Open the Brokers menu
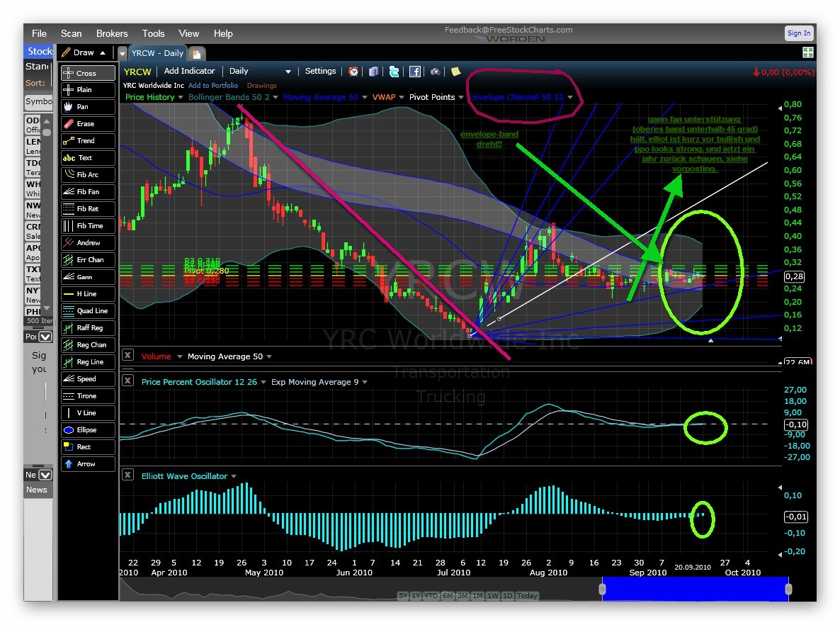Viewport: 840px width, 625px height. pos(112,33)
